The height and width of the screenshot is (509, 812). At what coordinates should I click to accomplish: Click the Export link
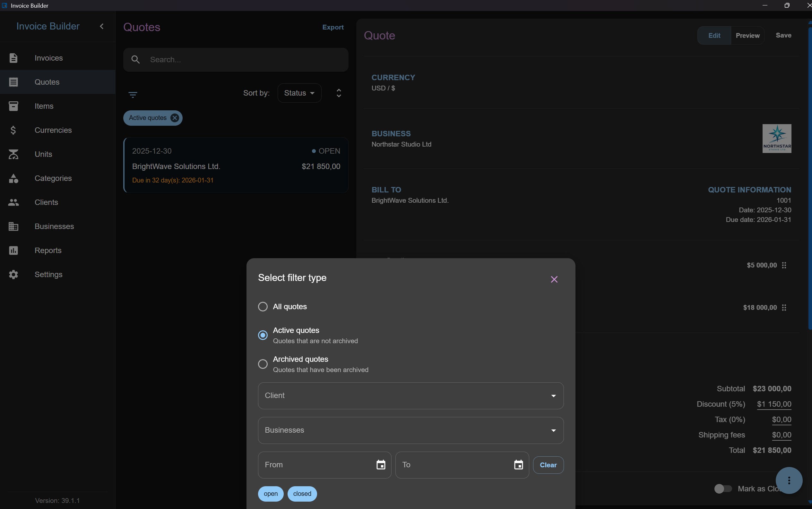click(333, 27)
